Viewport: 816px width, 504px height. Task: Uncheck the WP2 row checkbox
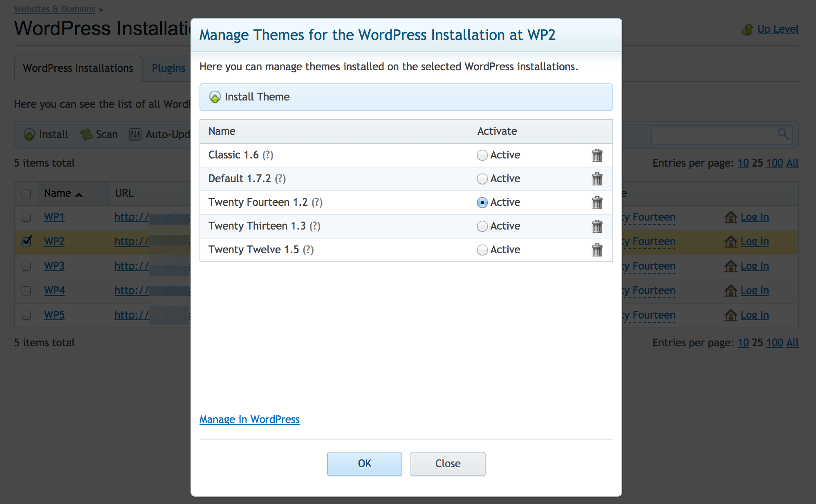[26, 241]
